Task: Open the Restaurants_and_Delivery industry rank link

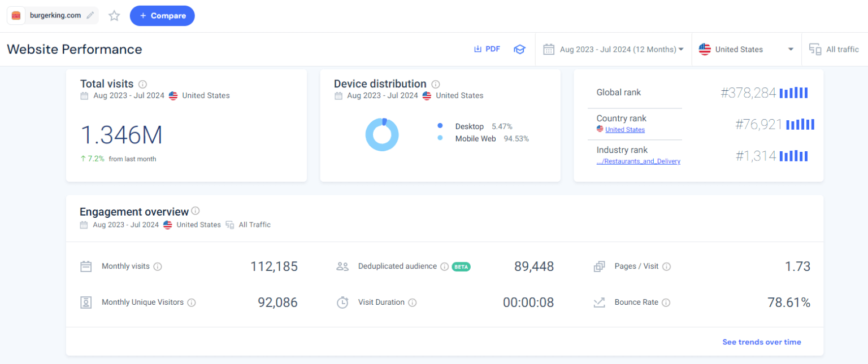Action: tap(639, 161)
